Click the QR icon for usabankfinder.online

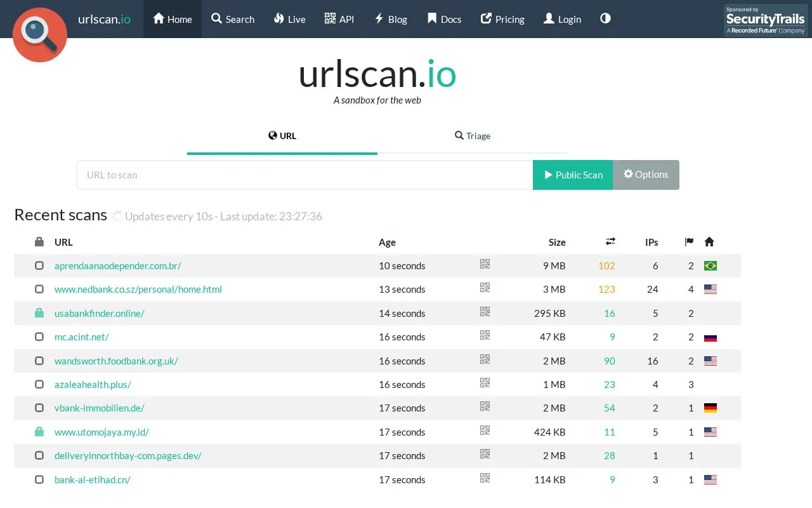[485, 312]
